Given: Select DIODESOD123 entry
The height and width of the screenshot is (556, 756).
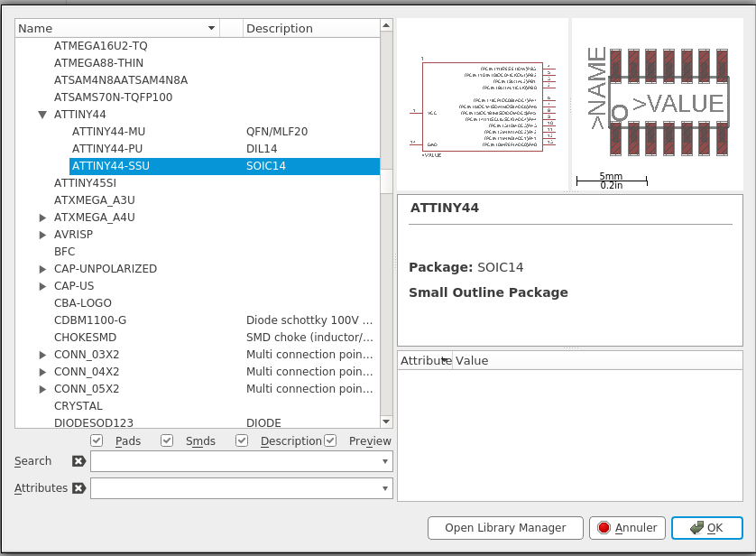Looking at the screenshot, I should pyautogui.click(x=94, y=423).
